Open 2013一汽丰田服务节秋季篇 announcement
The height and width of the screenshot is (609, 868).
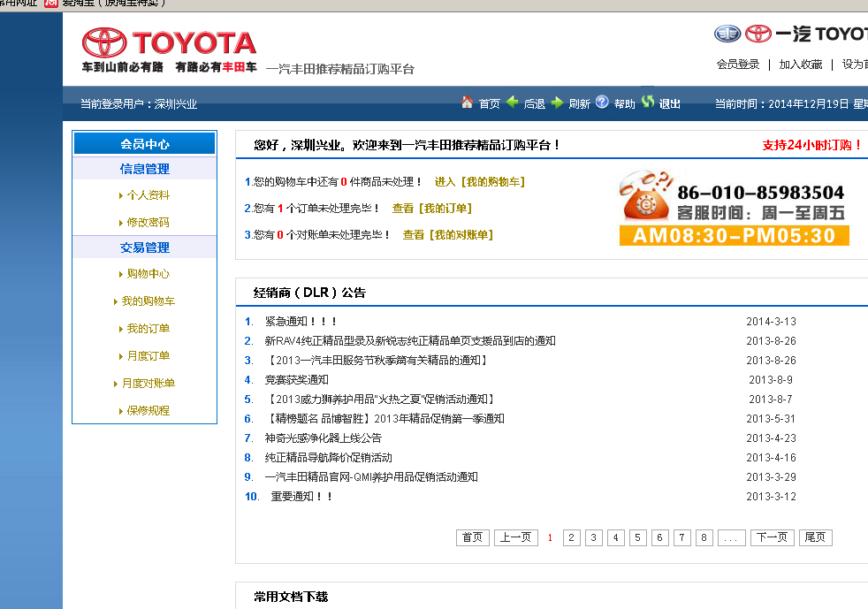(x=378, y=360)
